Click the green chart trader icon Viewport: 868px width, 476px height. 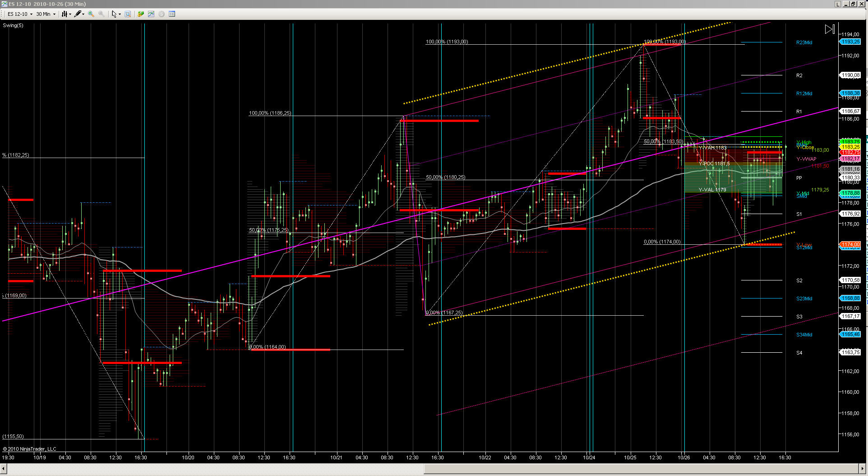click(141, 14)
